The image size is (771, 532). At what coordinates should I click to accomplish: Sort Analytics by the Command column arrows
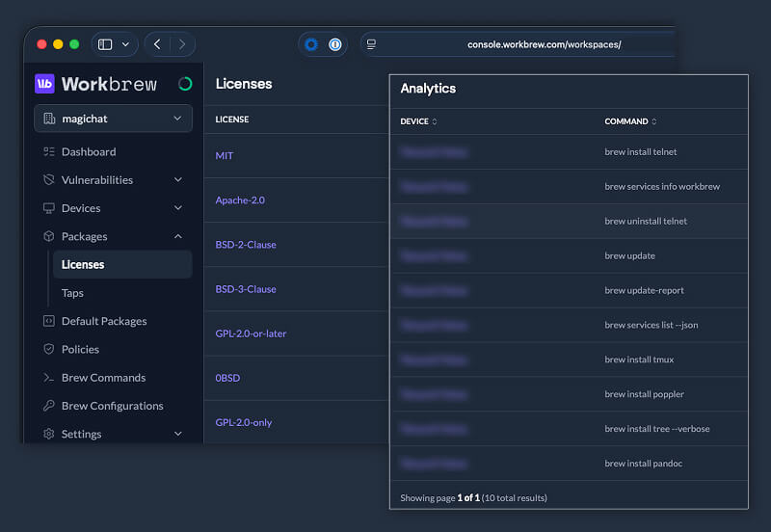[x=654, y=121]
